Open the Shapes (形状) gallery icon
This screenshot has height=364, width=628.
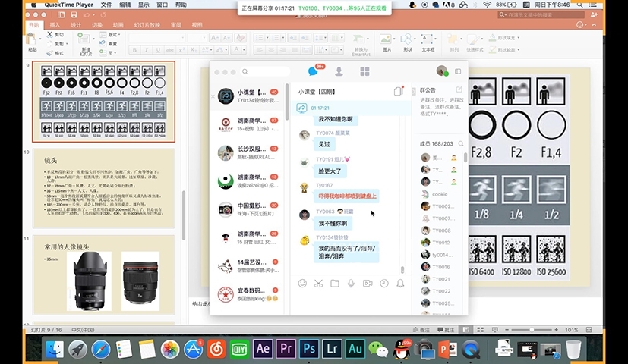(x=406, y=39)
